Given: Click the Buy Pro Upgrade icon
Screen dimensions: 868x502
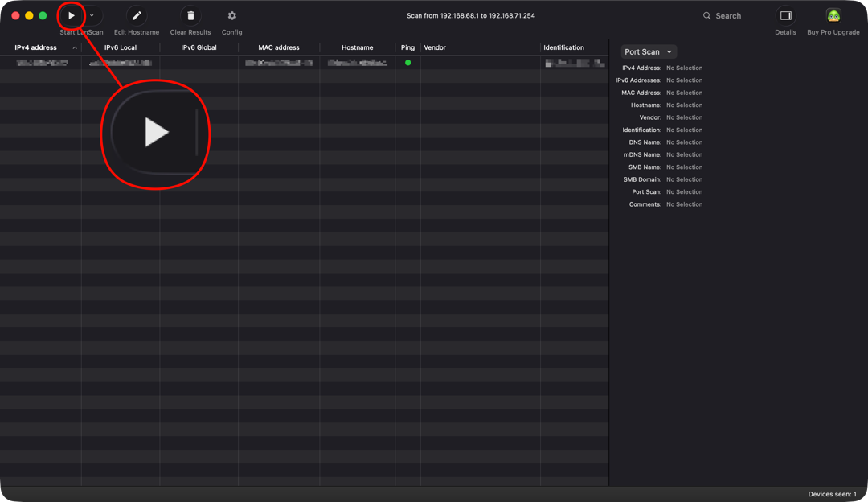Looking at the screenshot, I should (x=833, y=15).
